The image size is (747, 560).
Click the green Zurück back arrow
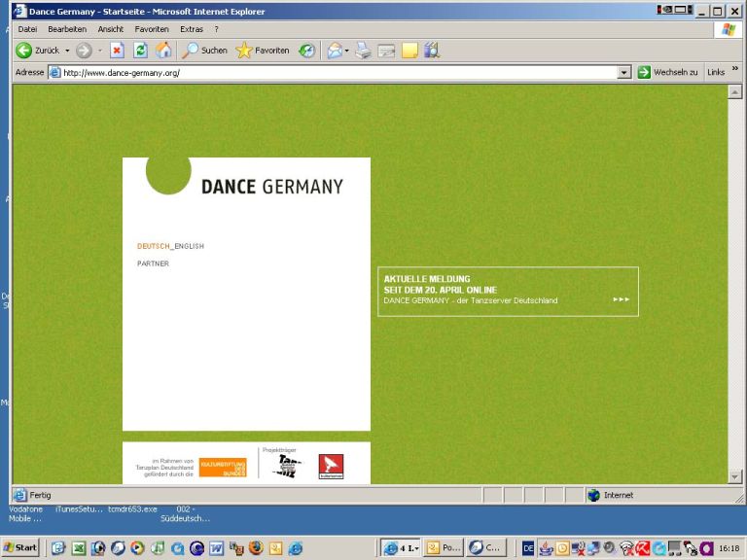23,50
